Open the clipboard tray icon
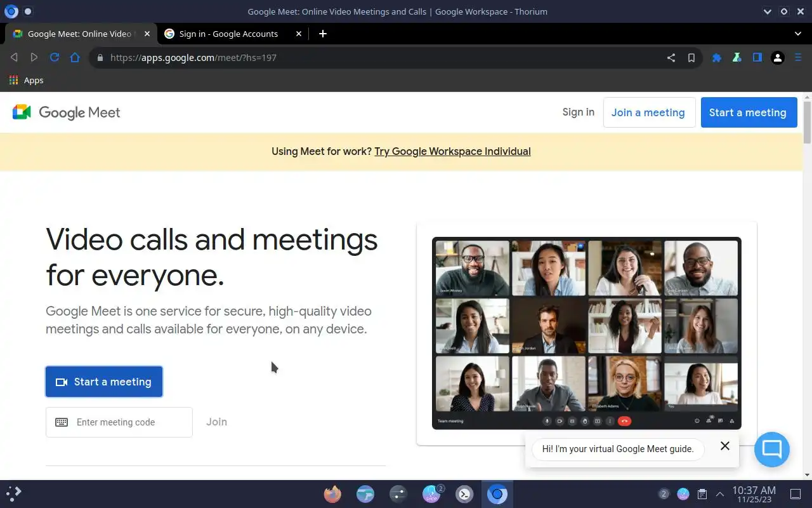 [702, 493]
